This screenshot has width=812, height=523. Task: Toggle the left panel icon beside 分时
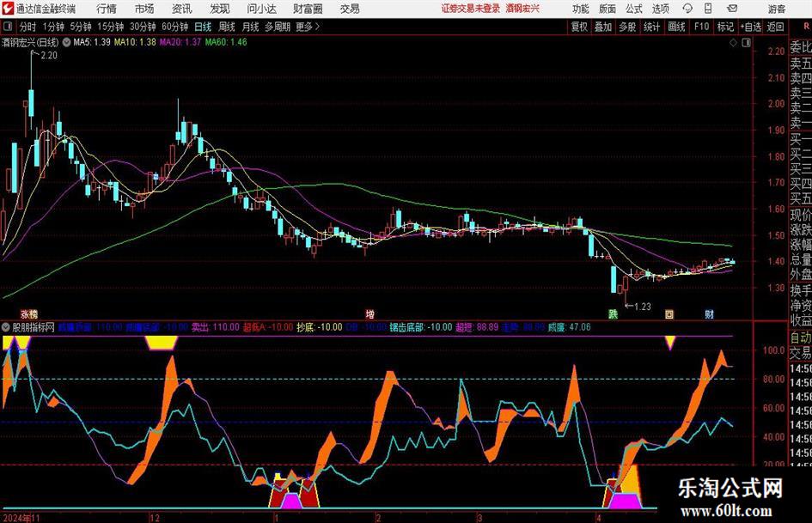pyautogui.click(x=7, y=27)
